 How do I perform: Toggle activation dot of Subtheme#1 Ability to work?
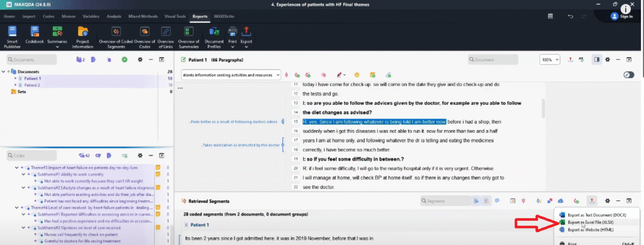(x=30, y=175)
